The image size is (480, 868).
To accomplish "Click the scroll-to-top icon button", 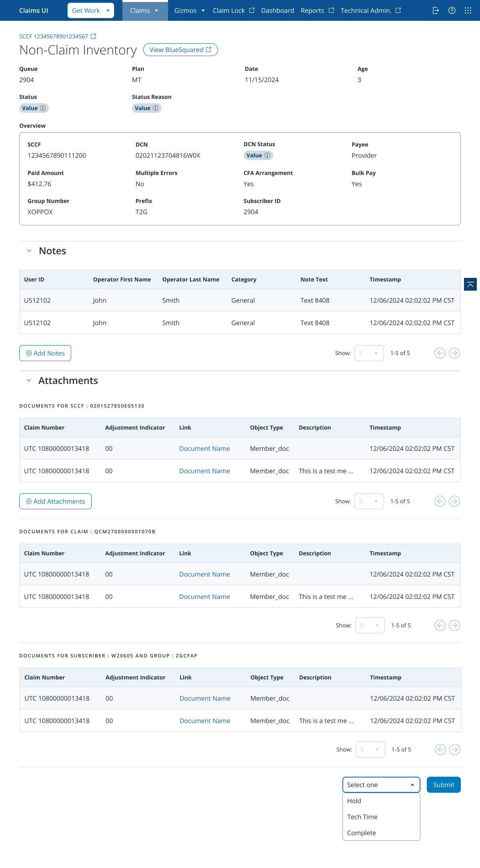I will pyautogui.click(x=470, y=284).
